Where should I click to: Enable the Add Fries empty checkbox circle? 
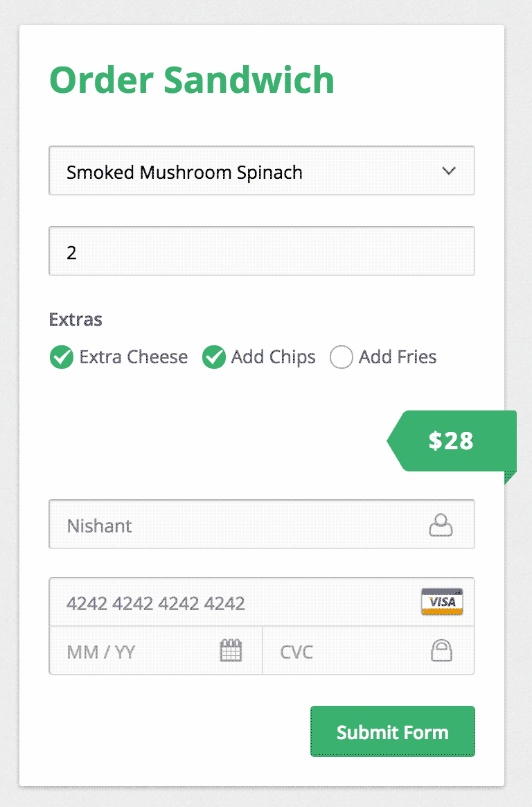[x=342, y=357]
